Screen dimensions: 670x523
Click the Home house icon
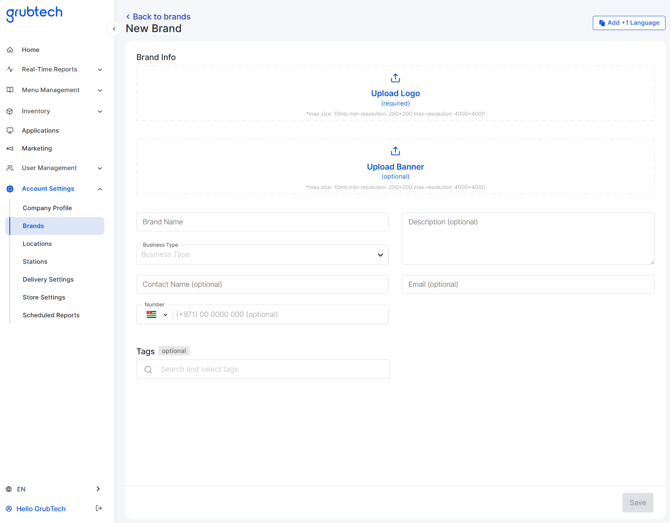tap(10, 50)
